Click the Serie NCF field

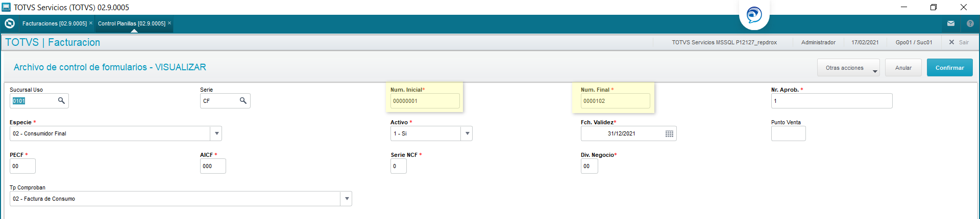[399, 166]
